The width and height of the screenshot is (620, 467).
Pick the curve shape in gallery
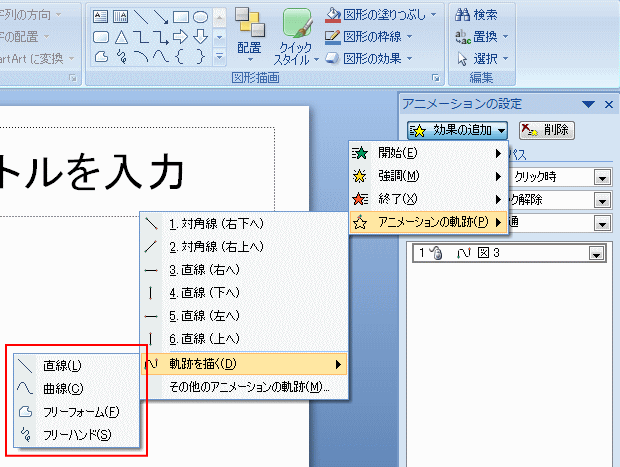pos(161,57)
